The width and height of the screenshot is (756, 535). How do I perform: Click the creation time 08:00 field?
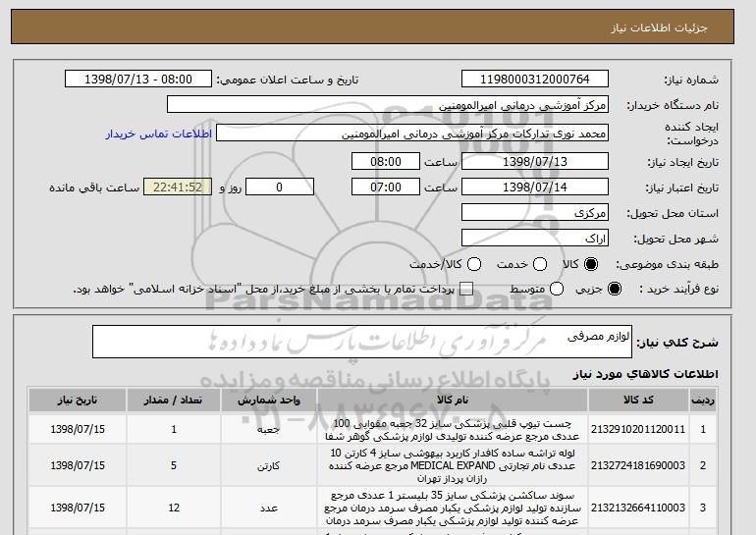(386, 161)
